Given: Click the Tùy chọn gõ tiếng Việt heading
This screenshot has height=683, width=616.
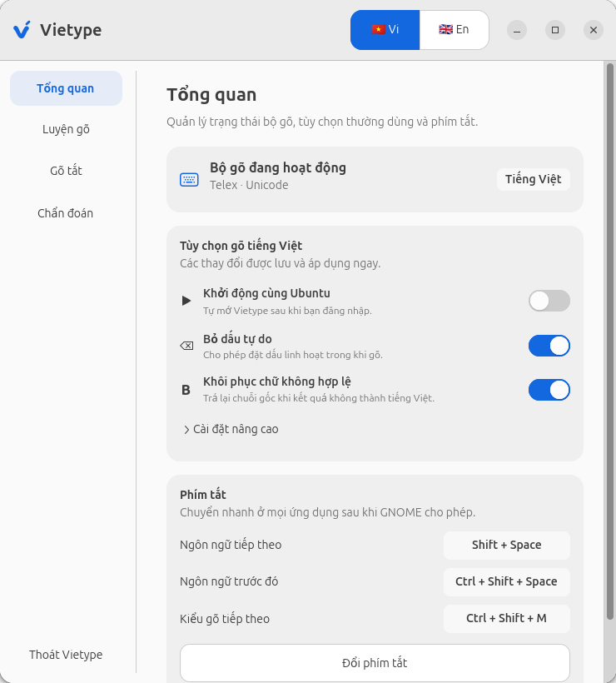Looking at the screenshot, I should pyautogui.click(x=241, y=246).
